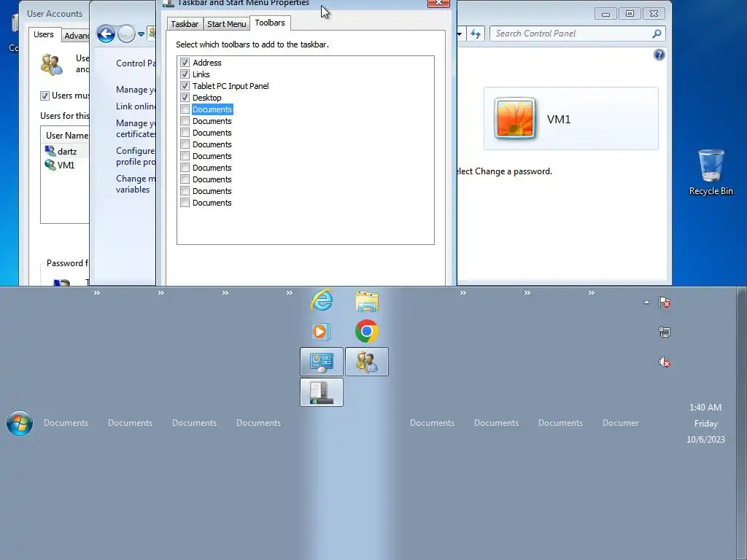Click help icon in Control Panel window
Image resolution: width=747 pixels, height=560 pixels.
[659, 55]
